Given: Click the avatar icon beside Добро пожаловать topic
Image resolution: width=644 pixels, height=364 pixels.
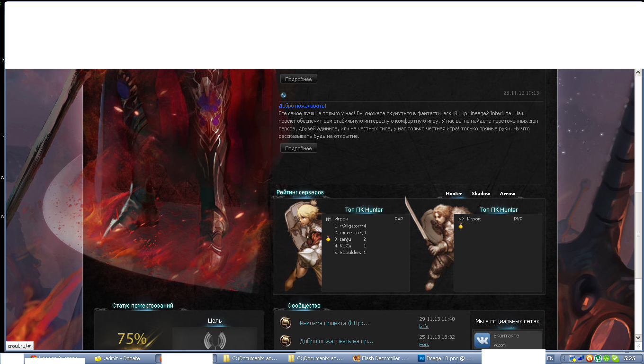Looking at the screenshot, I should 286,340.
